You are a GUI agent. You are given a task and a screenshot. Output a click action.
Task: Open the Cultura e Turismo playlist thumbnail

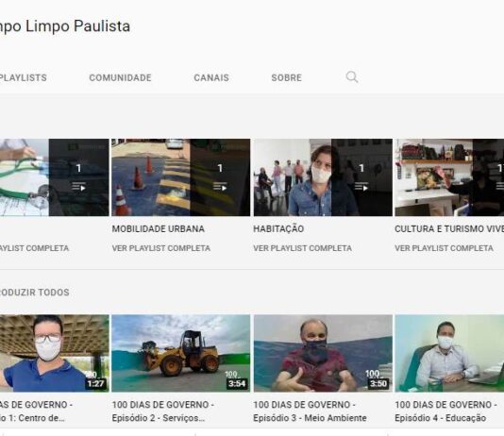449,177
